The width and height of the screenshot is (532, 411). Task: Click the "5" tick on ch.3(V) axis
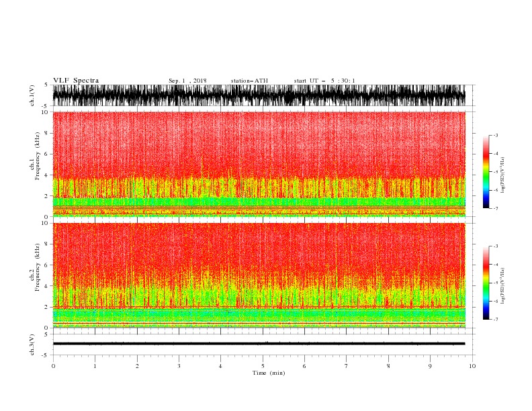coord(46,334)
